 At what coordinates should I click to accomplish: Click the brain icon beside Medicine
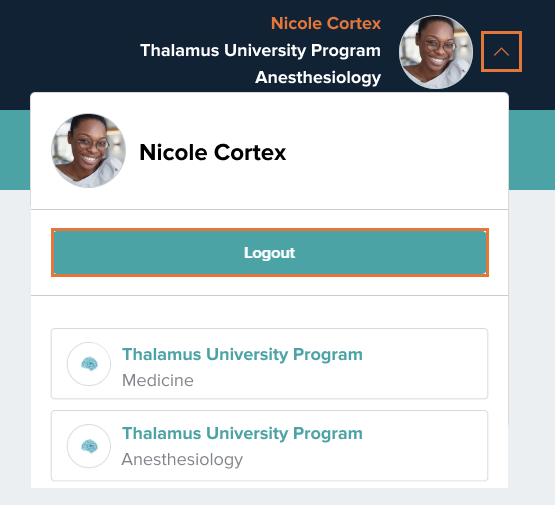tap(89, 364)
